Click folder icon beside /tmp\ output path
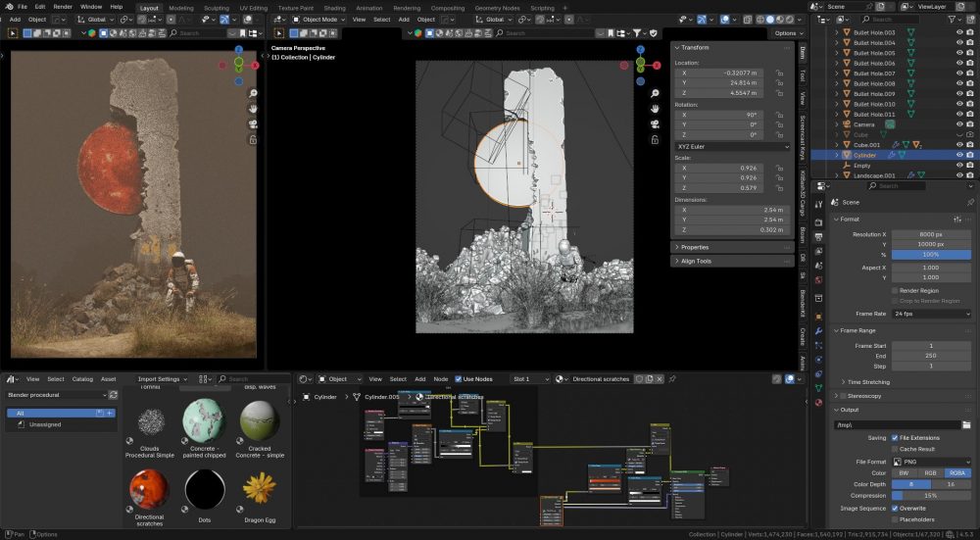 point(966,425)
